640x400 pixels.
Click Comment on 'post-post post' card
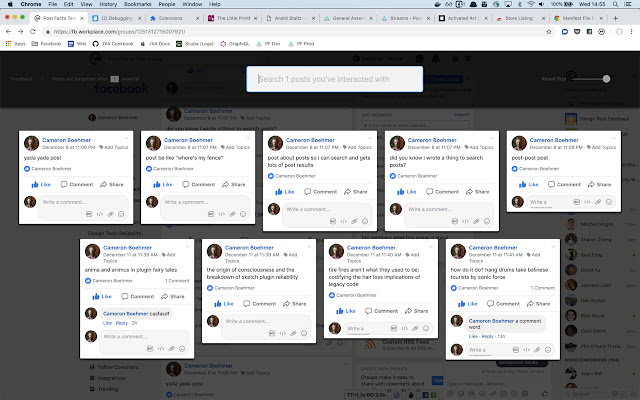(564, 184)
